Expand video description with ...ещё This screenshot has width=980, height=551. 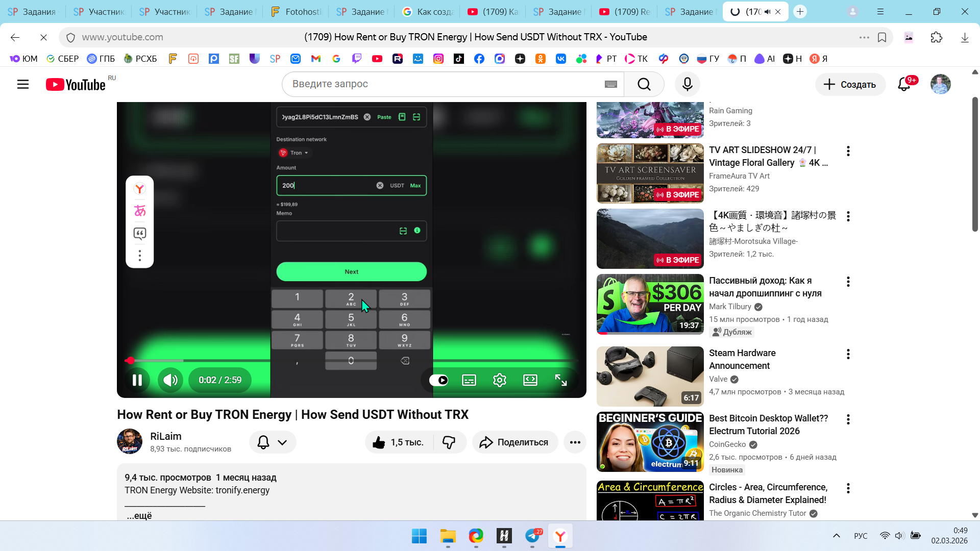139,515
